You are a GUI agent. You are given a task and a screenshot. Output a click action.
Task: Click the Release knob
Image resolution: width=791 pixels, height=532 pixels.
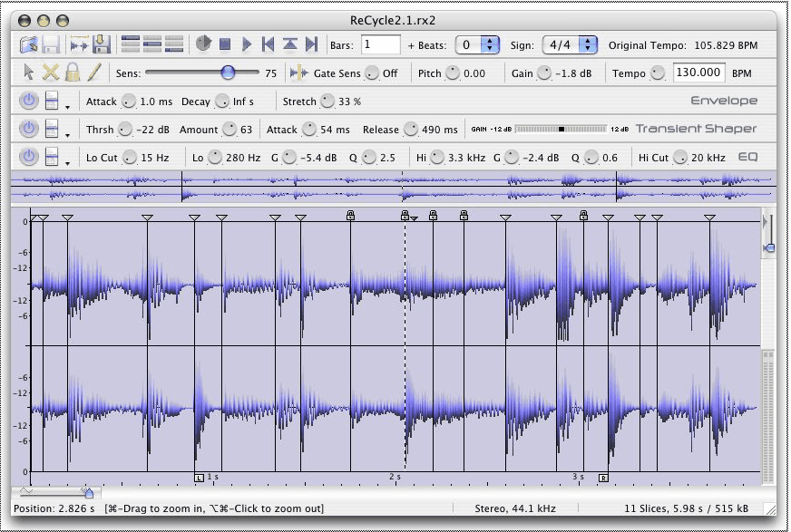point(411,130)
